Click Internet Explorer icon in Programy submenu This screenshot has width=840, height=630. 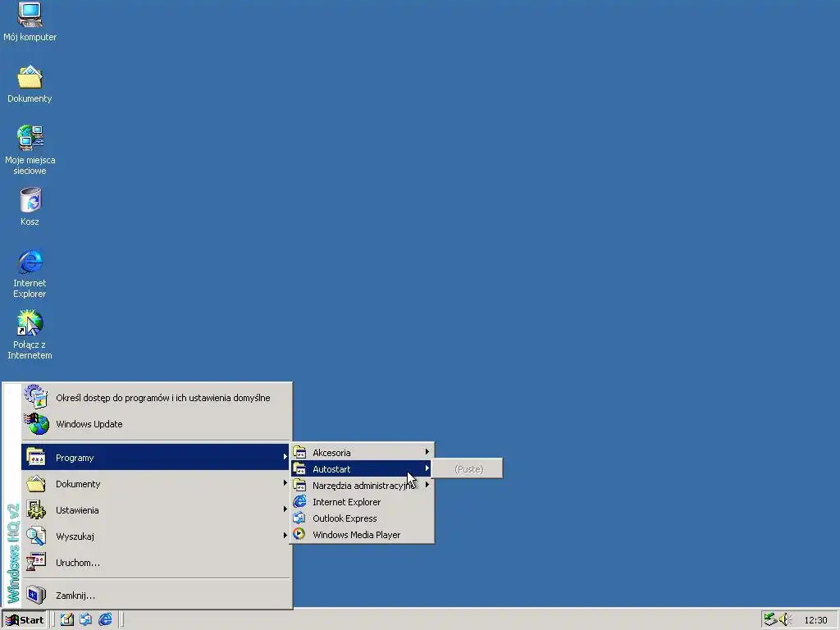click(x=300, y=501)
